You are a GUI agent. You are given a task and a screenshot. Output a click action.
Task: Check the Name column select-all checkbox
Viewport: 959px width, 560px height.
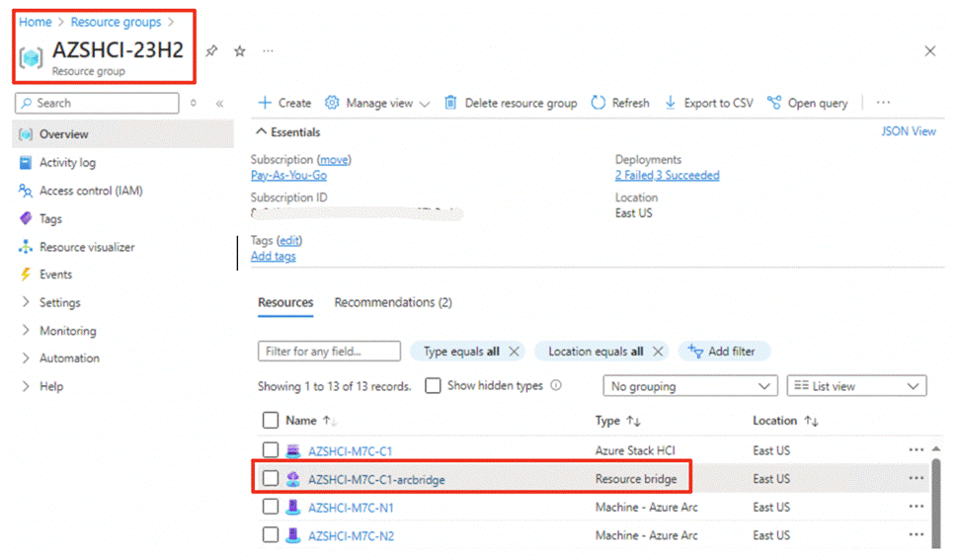point(271,421)
